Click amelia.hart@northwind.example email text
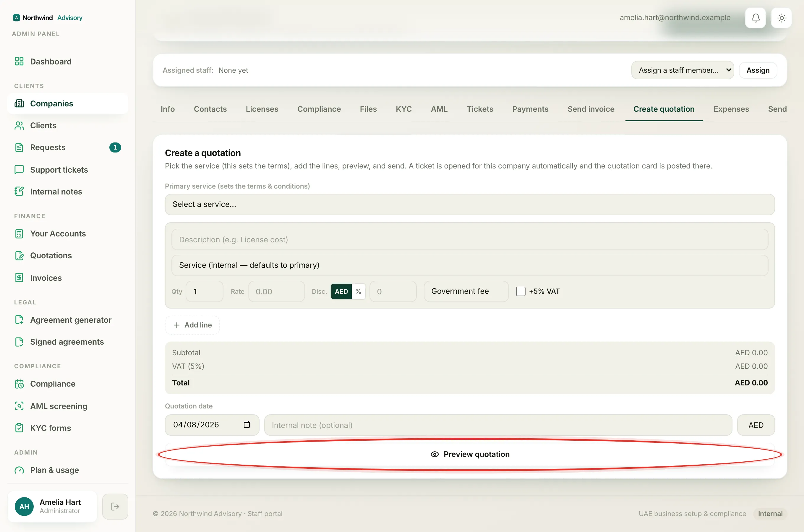804x532 pixels. tap(675, 18)
